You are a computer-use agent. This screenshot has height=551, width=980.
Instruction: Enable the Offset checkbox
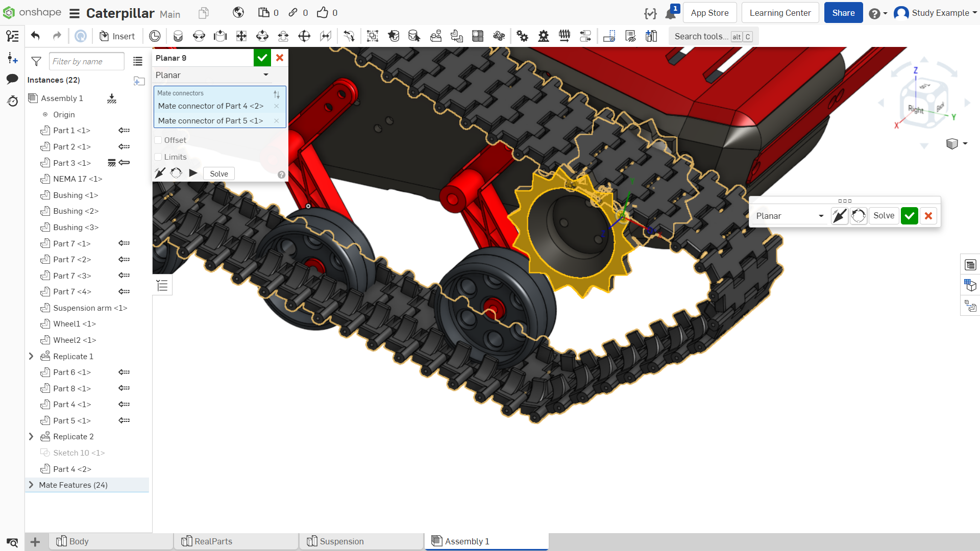click(x=158, y=140)
